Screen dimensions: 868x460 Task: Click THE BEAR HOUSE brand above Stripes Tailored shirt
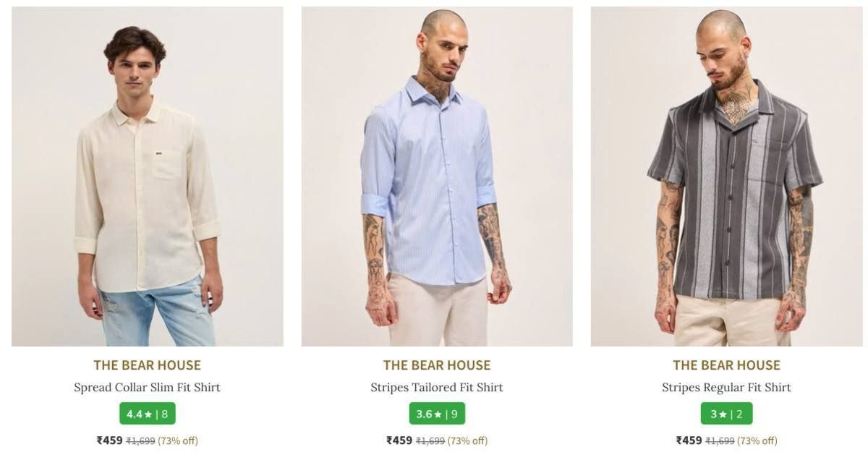coord(437,365)
